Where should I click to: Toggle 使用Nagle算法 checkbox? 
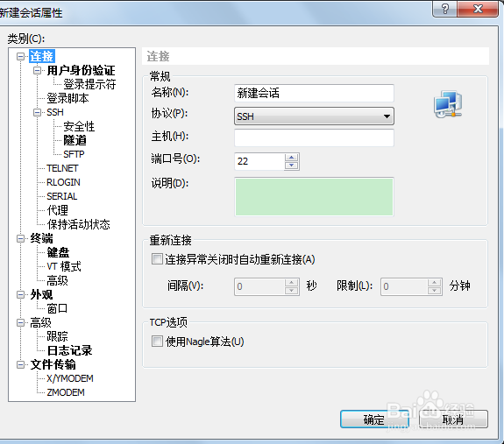(157, 342)
